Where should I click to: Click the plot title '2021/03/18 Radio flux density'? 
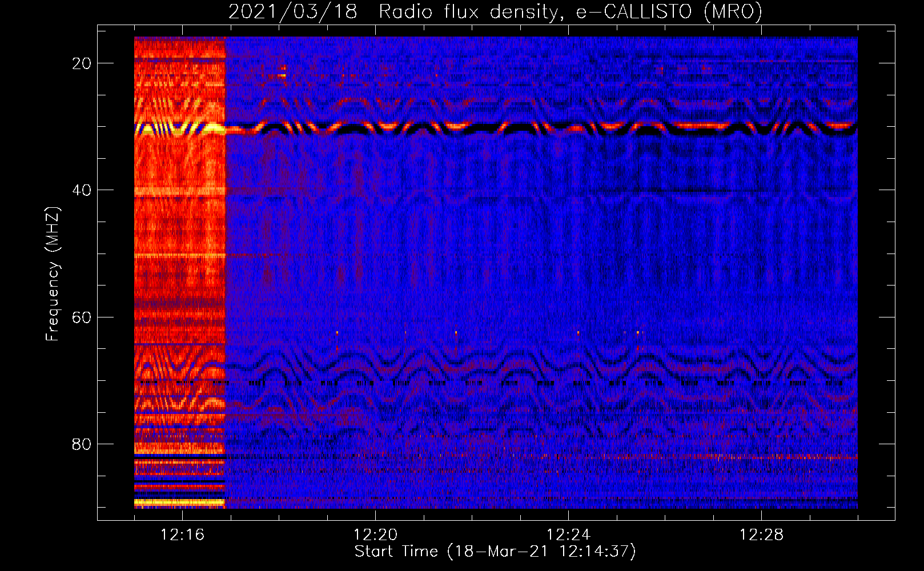click(495, 11)
